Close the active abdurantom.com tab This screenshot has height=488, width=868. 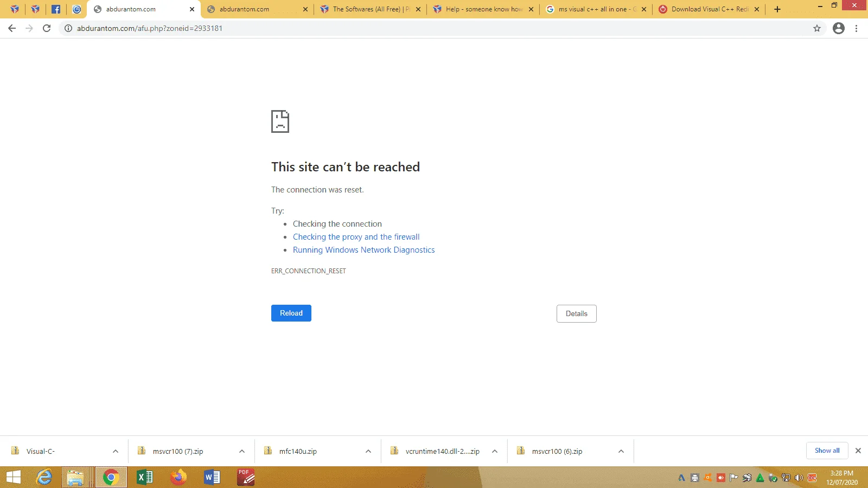[192, 9]
